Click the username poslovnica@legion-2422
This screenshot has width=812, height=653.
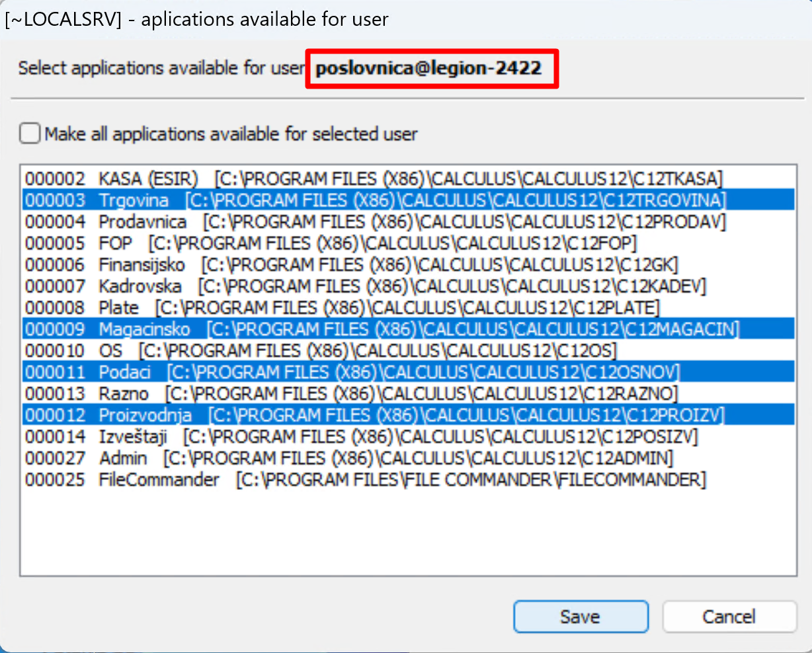(428, 68)
